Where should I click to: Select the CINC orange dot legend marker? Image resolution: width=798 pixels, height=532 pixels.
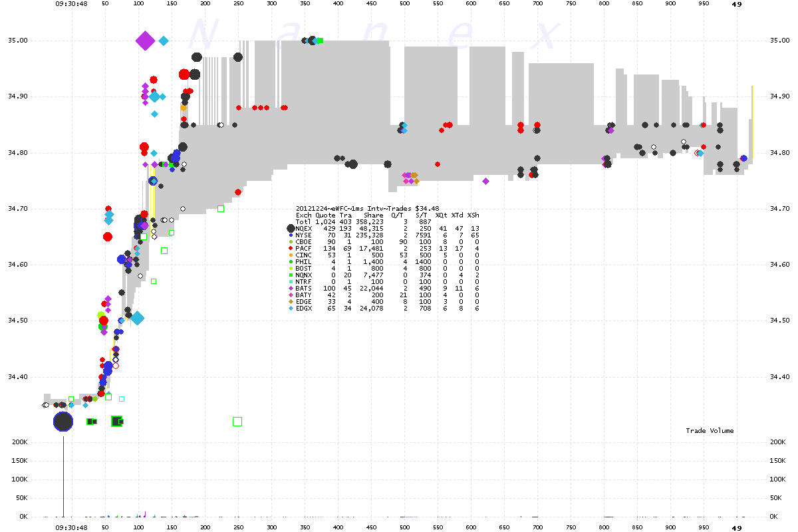point(291,255)
